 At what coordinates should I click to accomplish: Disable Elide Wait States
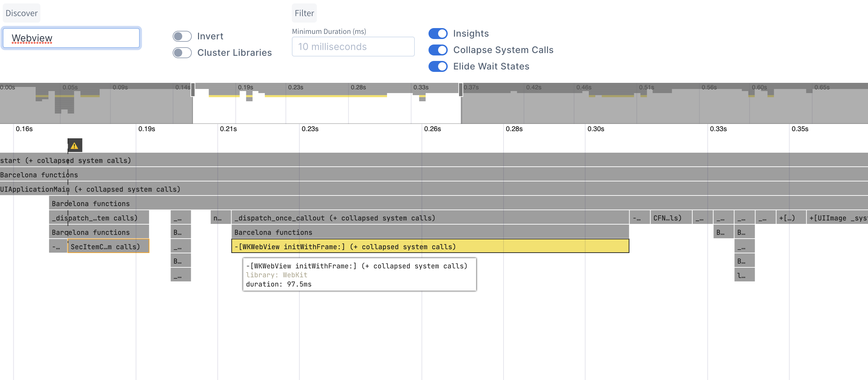(438, 66)
